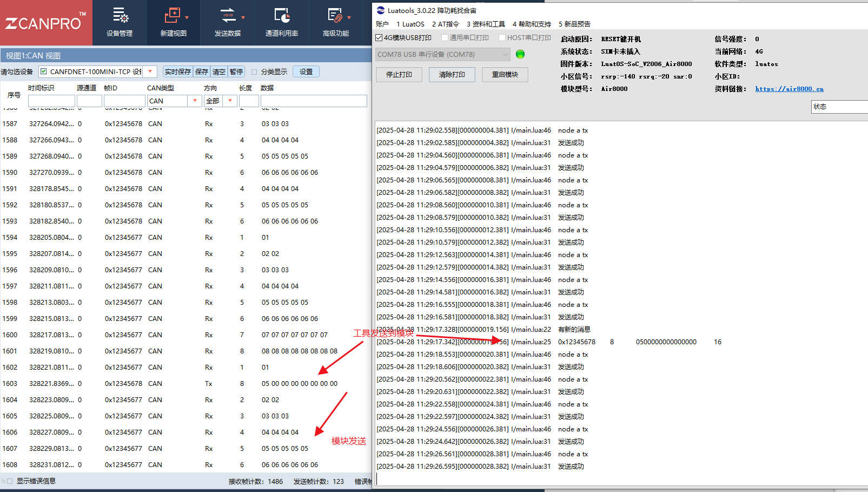Open 设备管理 device management in ZCANPRO
868x492 pixels.
[120, 22]
